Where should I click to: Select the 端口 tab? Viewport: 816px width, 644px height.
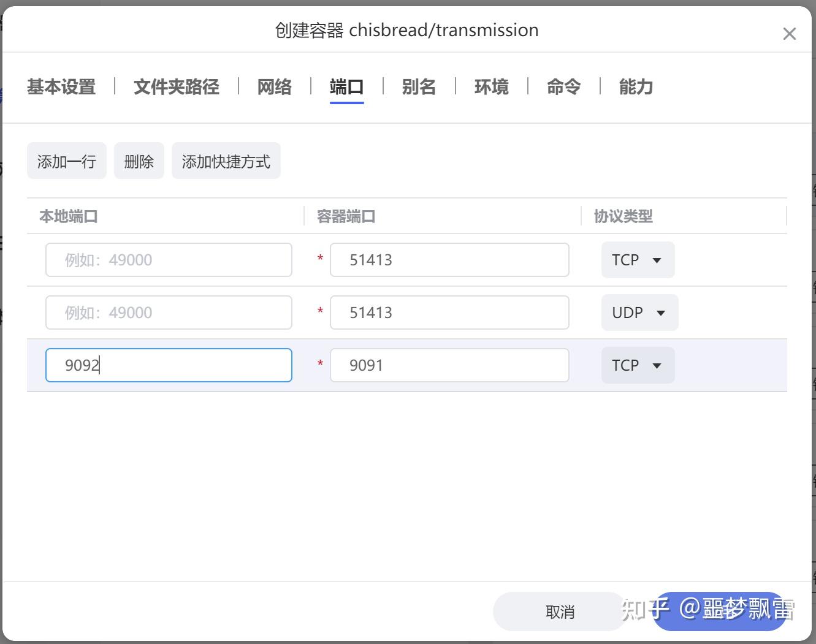[346, 87]
